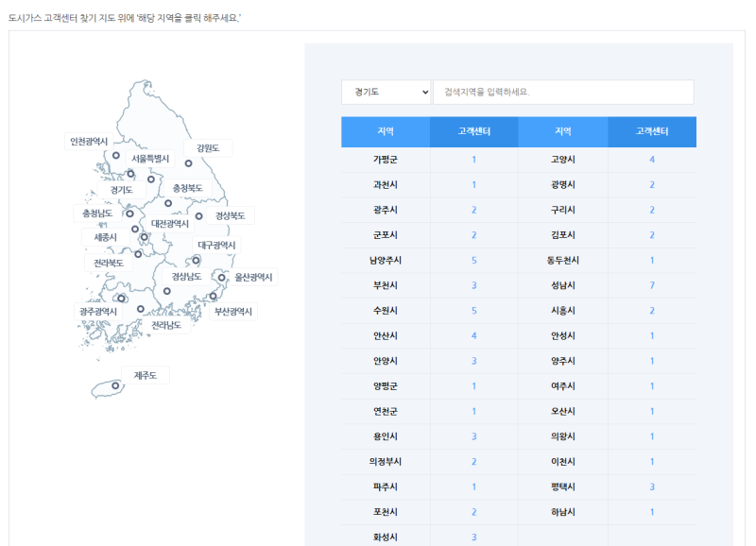Viewport: 756px width, 546px height.
Task: Open 수원시 customer center count 5
Action: [474, 311]
